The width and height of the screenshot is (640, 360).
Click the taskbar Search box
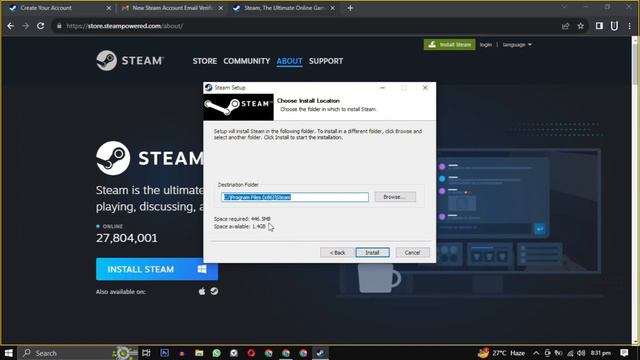(78, 353)
